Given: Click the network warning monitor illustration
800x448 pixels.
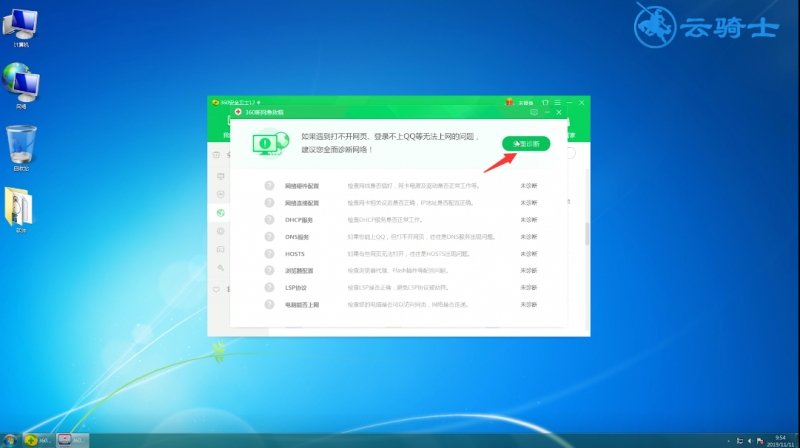Looking at the screenshot, I should [271, 143].
